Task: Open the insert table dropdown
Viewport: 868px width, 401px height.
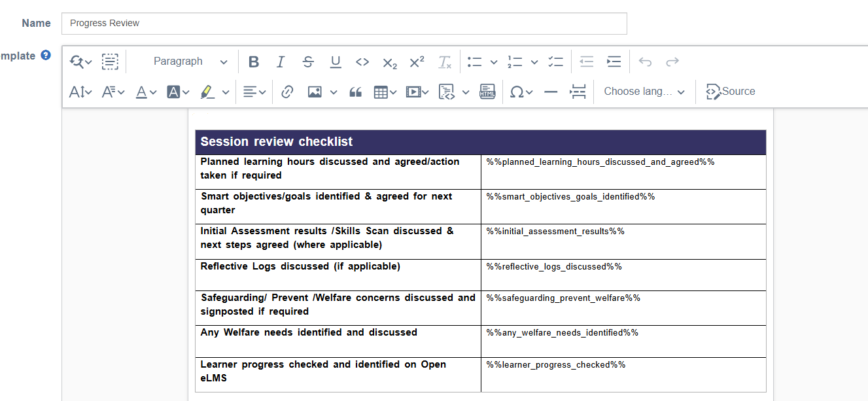Action: click(385, 92)
